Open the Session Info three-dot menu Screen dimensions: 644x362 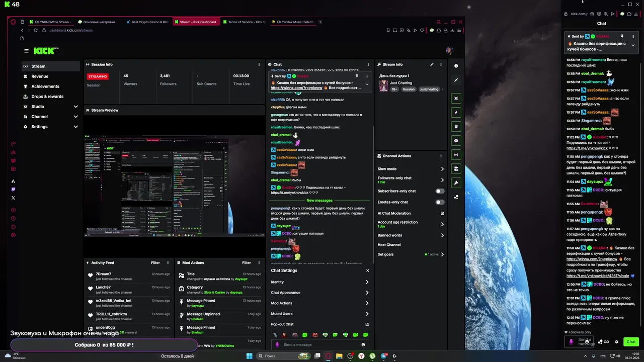[259, 64]
